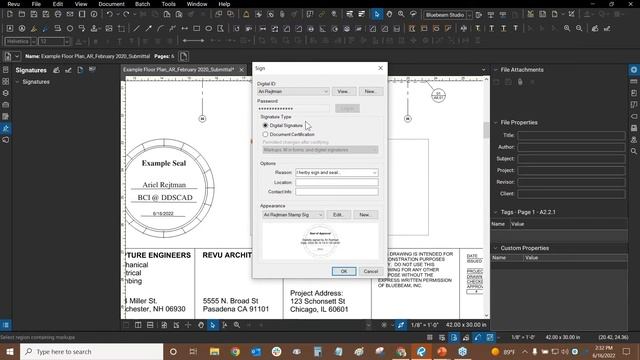640x360 pixels.
Task: Click the New button next to Digital ID
Action: [371, 91]
